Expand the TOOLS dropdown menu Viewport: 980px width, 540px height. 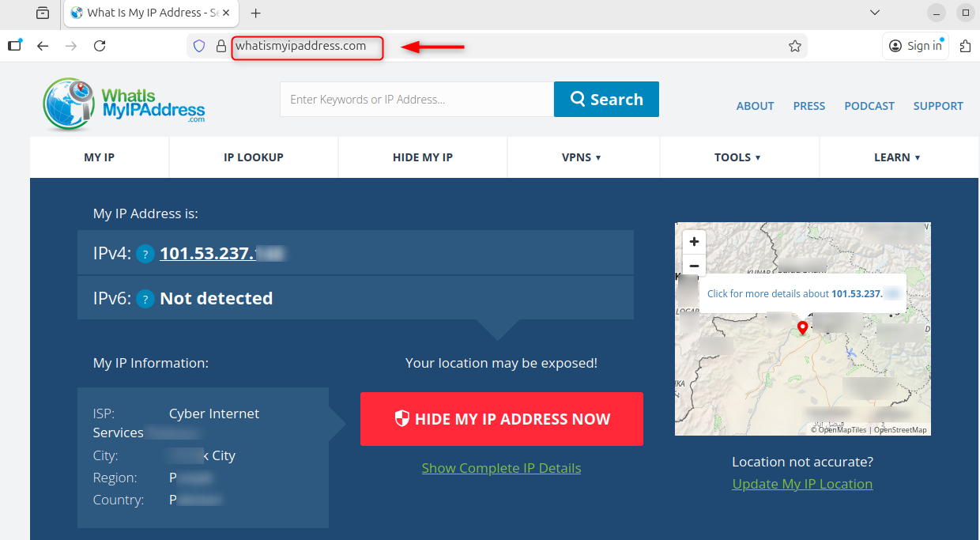737,157
